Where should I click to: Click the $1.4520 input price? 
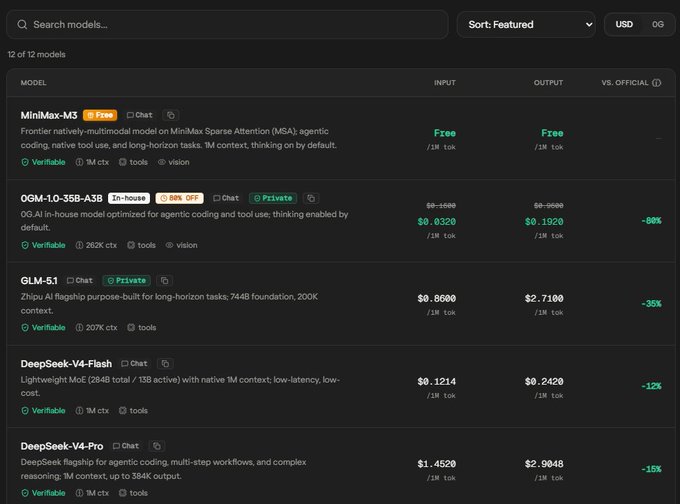click(436, 464)
